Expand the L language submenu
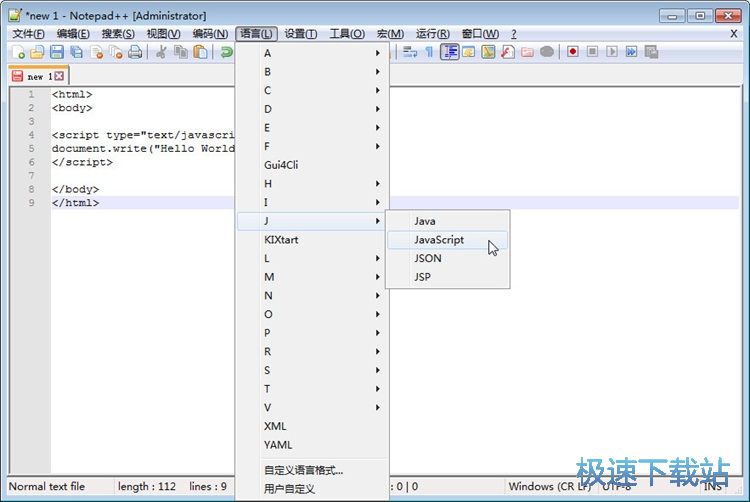Viewport: 750px width, 502px height. pos(313,258)
